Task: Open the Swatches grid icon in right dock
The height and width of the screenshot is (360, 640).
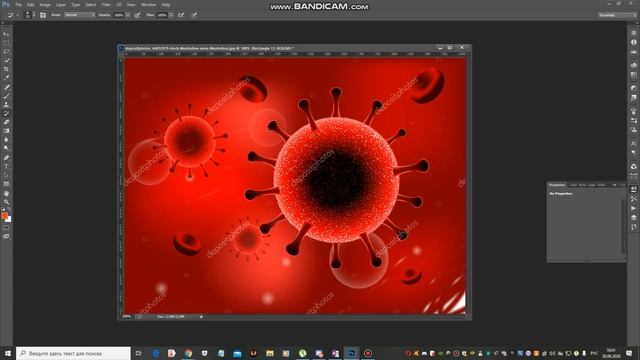Action: (x=633, y=75)
